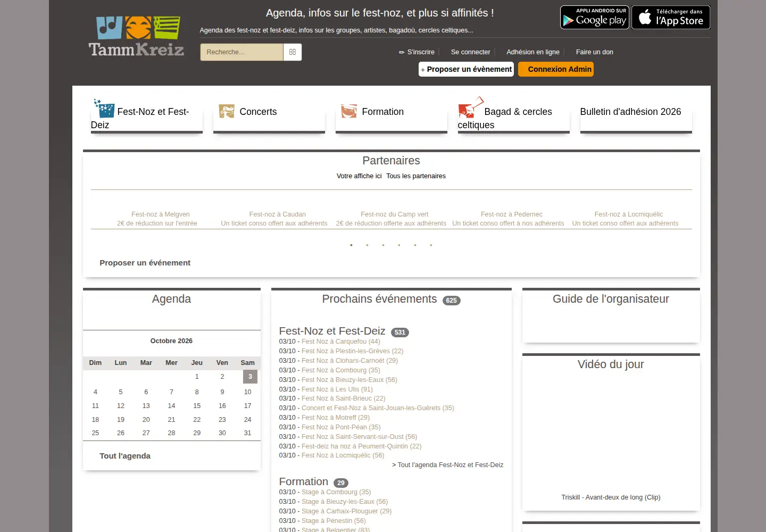Image resolution: width=766 pixels, height=532 pixels.
Task: Open Tout l'agenda link
Action: coord(125,456)
